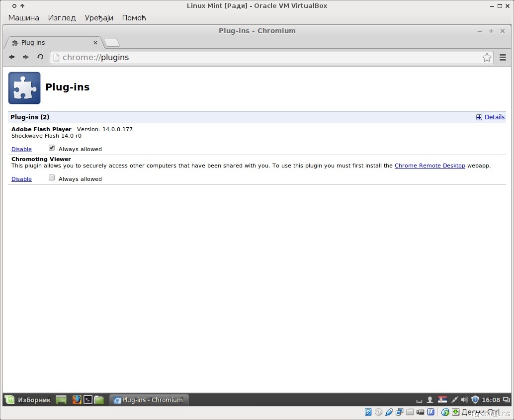Click the 16:08 clock in the panel

tap(491, 400)
